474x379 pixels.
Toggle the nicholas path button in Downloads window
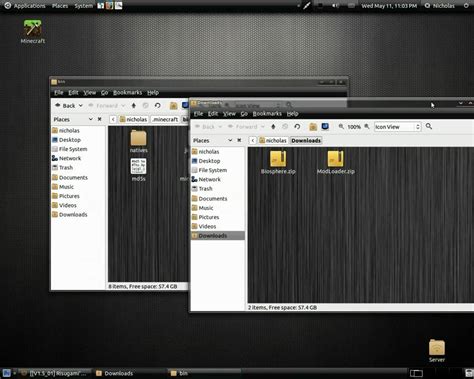click(x=273, y=140)
